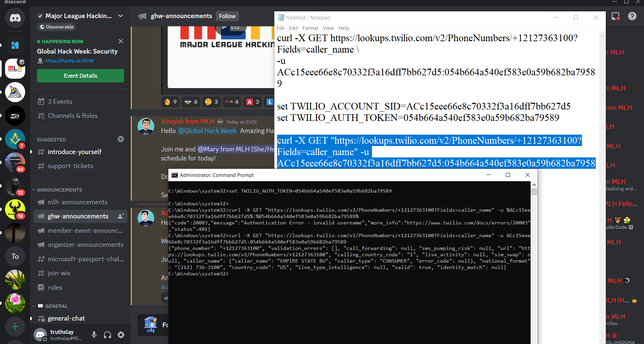Open Notepad View menu
This screenshot has width=644, height=344.
click(x=328, y=28)
